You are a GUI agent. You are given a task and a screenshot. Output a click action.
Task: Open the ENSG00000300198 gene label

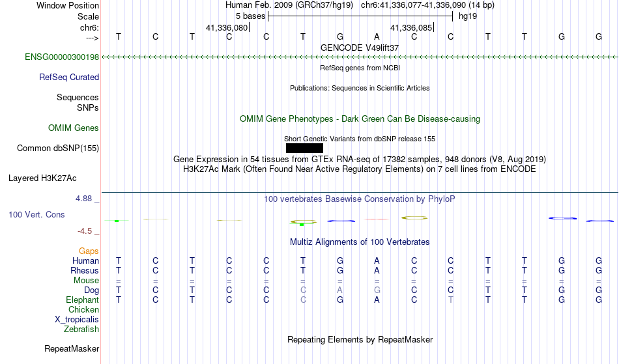(x=62, y=57)
